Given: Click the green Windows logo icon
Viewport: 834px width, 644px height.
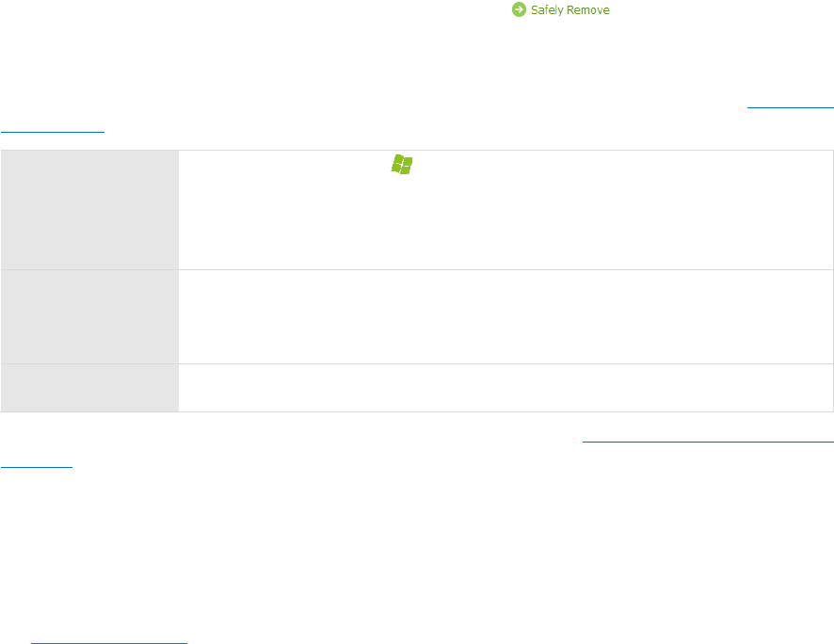Looking at the screenshot, I should coord(402,165).
